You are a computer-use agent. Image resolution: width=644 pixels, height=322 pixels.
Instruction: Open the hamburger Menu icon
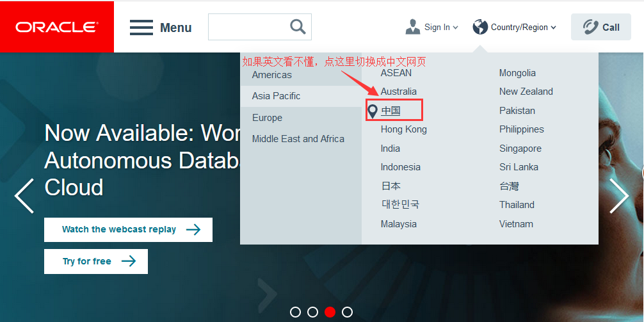(x=141, y=28)
